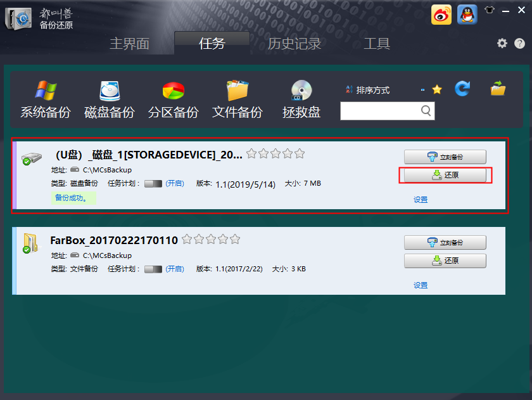Open the 排序方式 sort dropdown

(385, 90)
